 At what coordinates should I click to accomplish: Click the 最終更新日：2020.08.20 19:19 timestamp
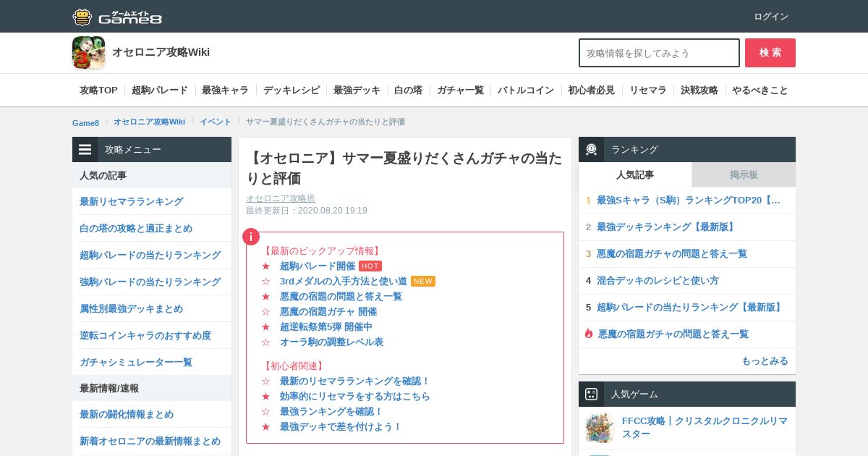pos(307,211)
